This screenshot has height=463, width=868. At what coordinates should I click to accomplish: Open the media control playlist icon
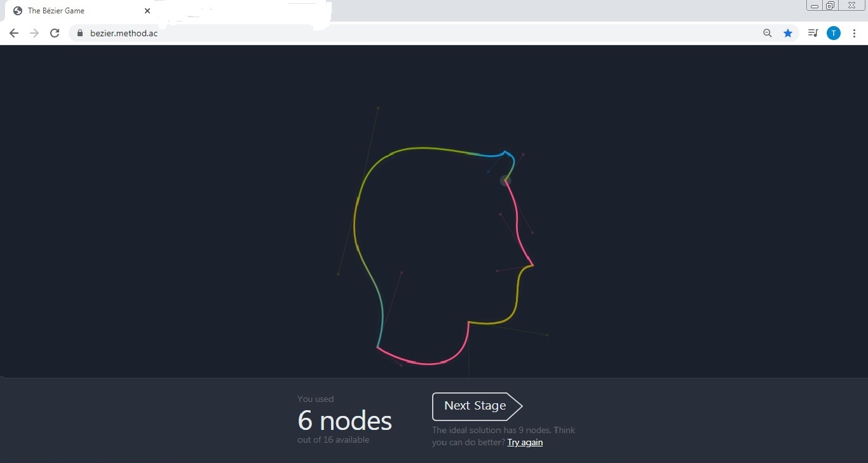(813, 33)
